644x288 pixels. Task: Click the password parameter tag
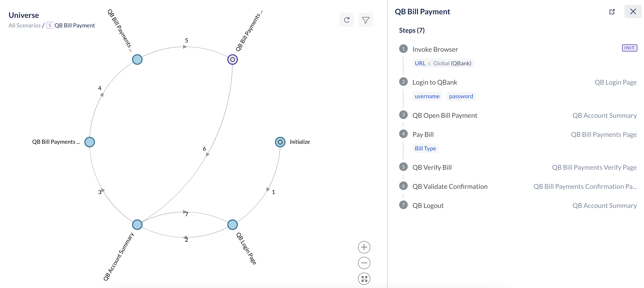pos(461,96)
